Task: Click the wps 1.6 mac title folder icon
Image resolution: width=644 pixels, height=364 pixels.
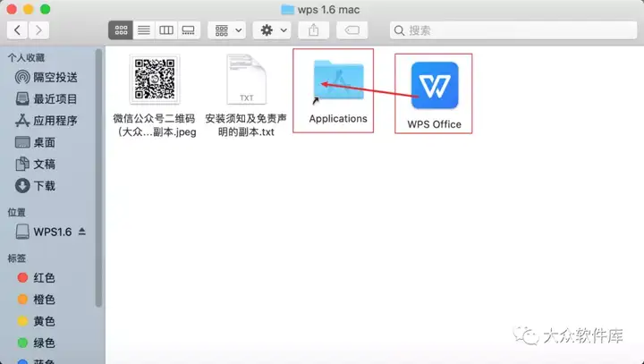Action: click(x=287, y=10)
